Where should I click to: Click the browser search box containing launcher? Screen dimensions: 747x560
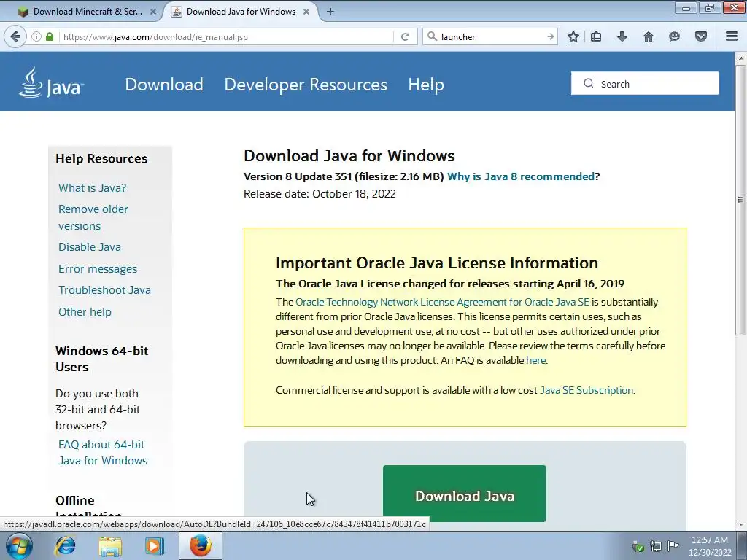(x=489, y=36)
